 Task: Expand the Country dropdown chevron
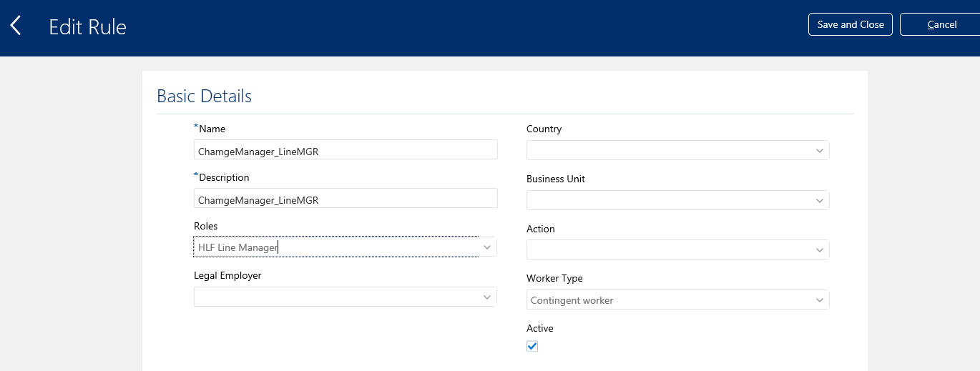[x=820, y=150]
